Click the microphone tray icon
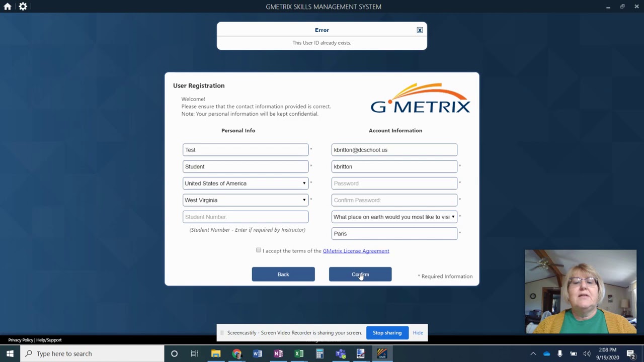 [560, 353]
